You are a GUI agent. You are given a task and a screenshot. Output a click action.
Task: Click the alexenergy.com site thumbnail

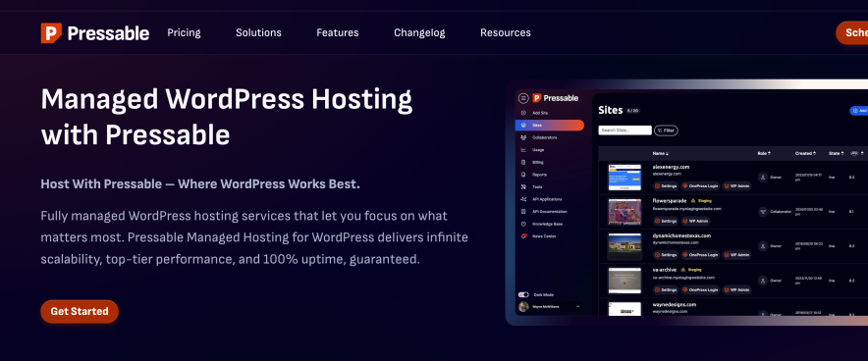pyautogui.click(x=624, y=178)
